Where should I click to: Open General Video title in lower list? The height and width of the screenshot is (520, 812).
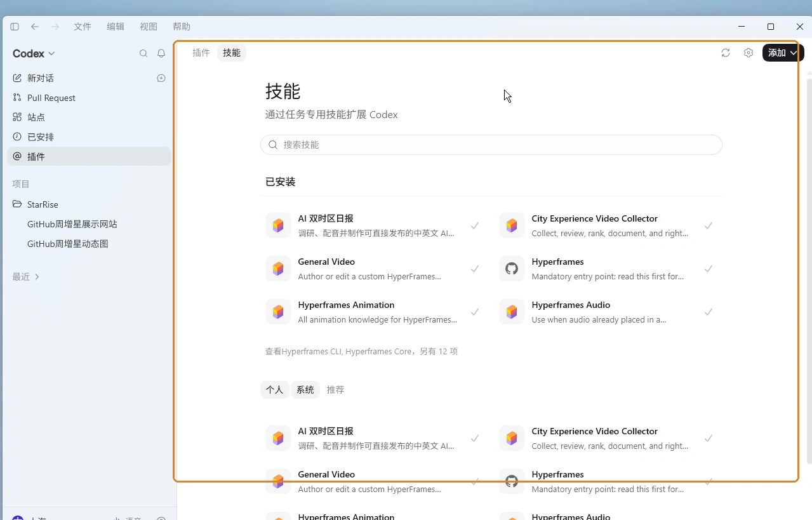[326, 474]
